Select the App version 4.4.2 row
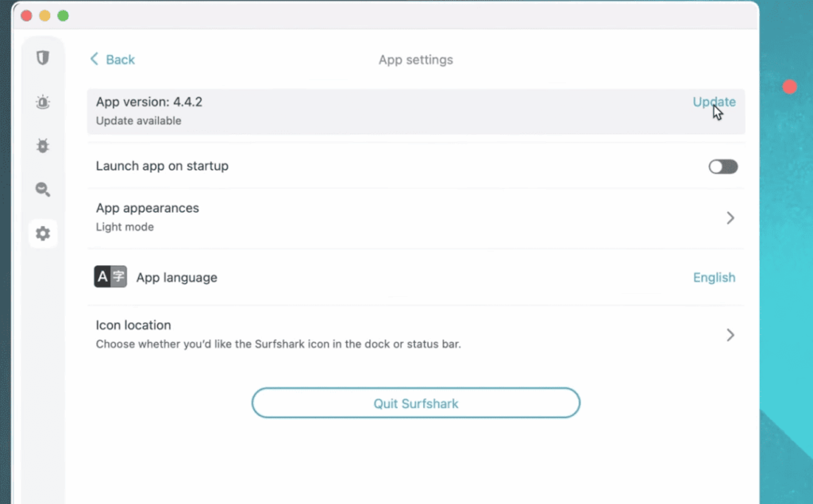This screenshot has height=504, width=813. point(318,111)
